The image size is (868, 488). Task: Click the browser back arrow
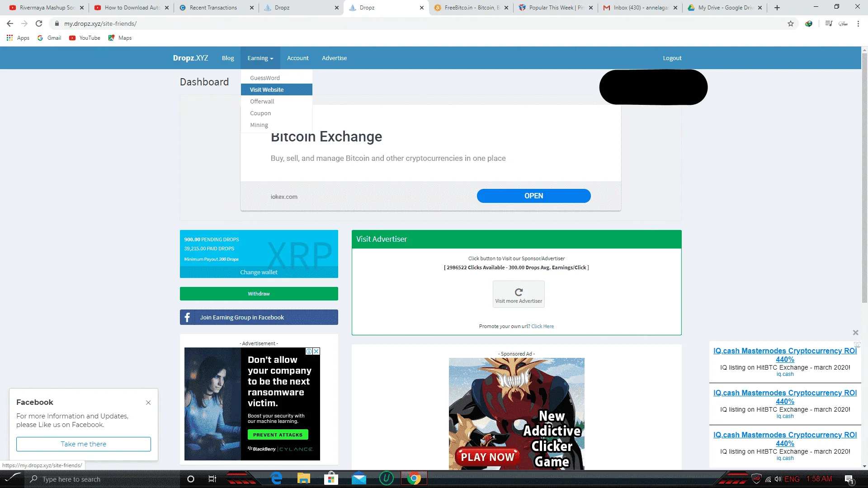point(10,23)
